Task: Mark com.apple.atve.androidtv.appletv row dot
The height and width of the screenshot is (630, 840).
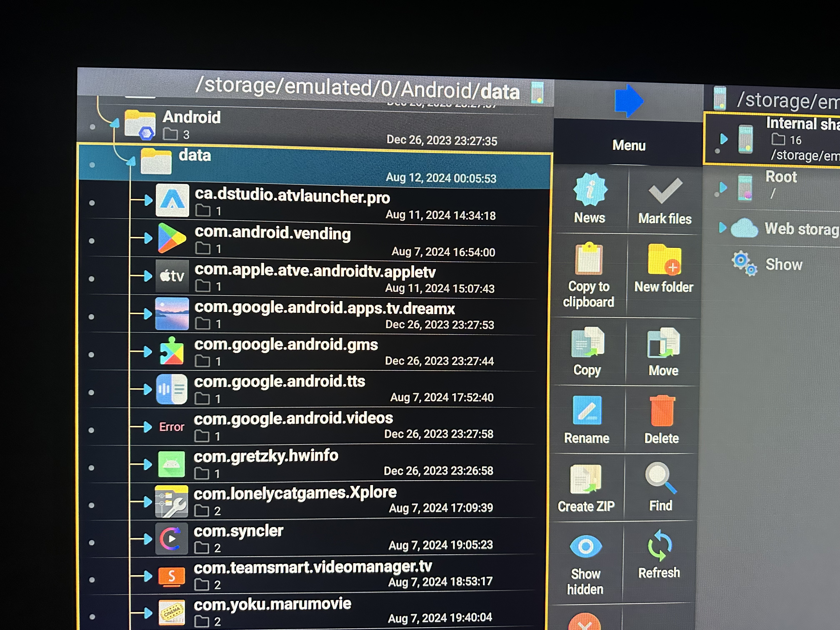Action: 91,278
